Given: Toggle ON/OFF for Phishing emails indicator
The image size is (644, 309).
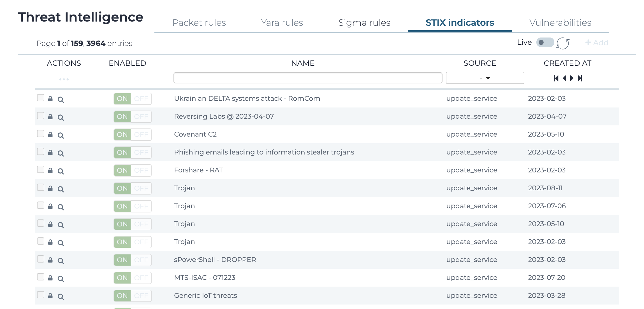Looking at the screenshot, I should pos(133,153).
